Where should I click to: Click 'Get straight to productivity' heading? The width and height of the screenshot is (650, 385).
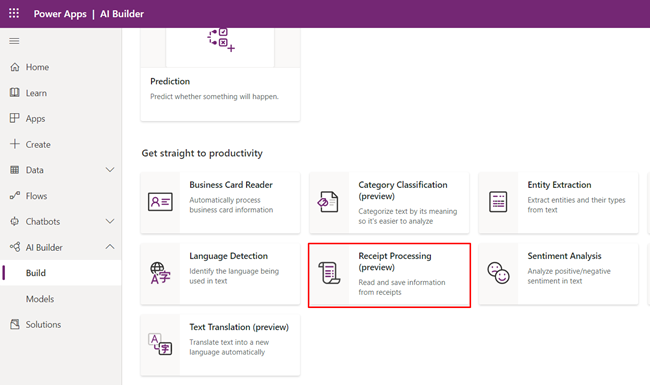202,153
